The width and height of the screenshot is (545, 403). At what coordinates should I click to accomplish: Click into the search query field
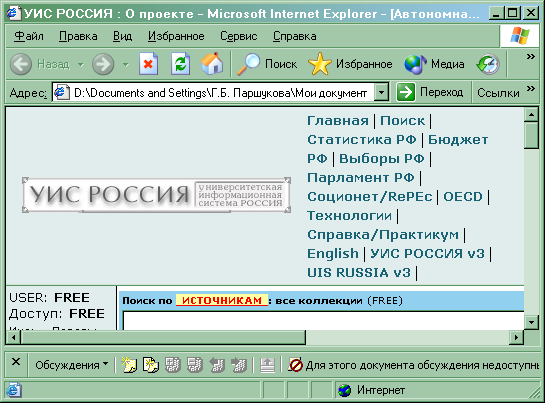click(323, 321)
